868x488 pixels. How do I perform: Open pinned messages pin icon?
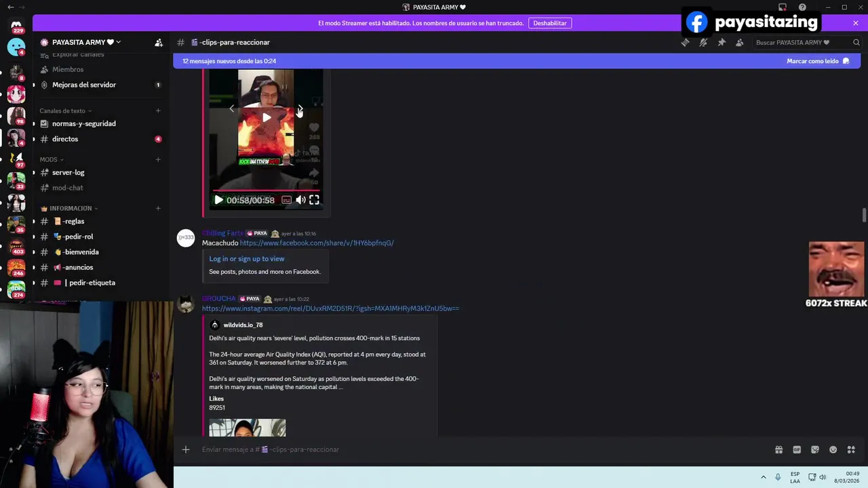click(722, 42)
